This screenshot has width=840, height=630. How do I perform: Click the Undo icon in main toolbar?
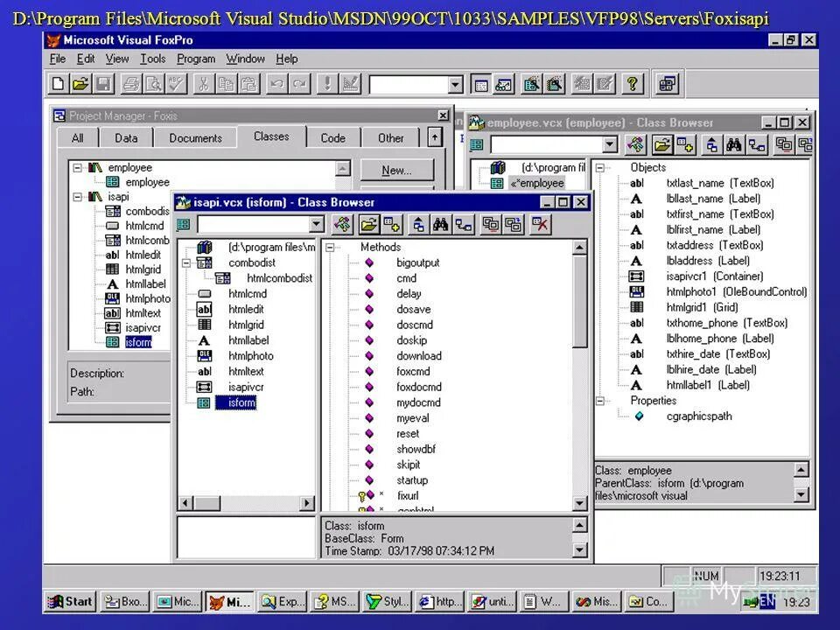277,84
